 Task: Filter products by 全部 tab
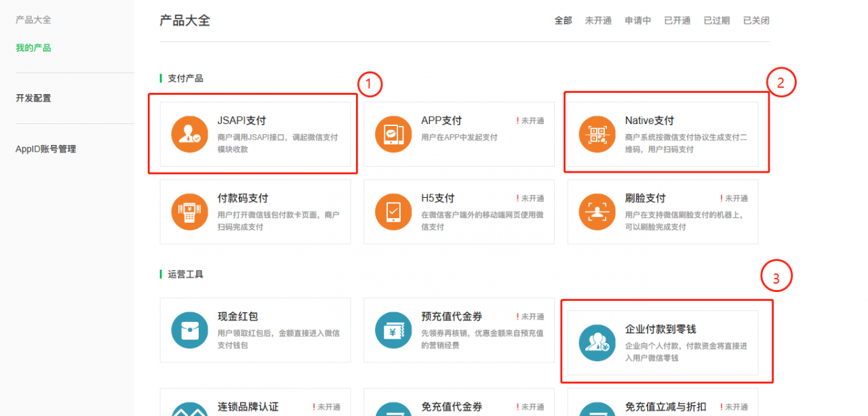(564, 20)
